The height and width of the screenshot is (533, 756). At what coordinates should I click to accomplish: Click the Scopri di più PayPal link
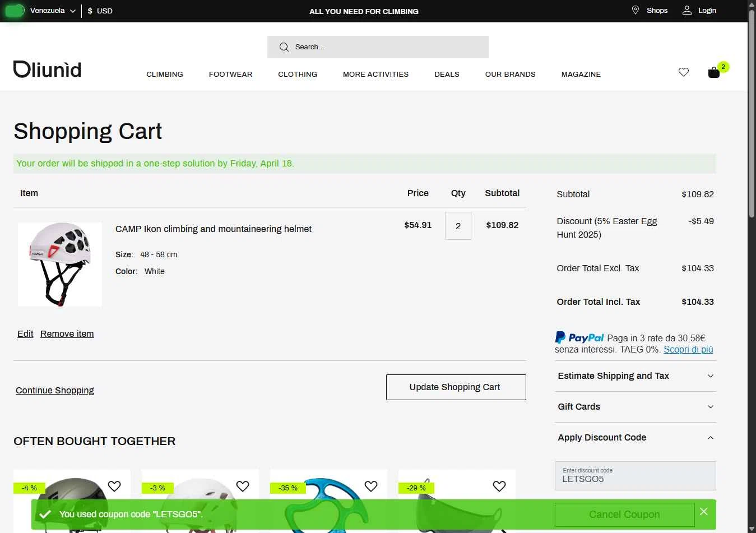688,349
